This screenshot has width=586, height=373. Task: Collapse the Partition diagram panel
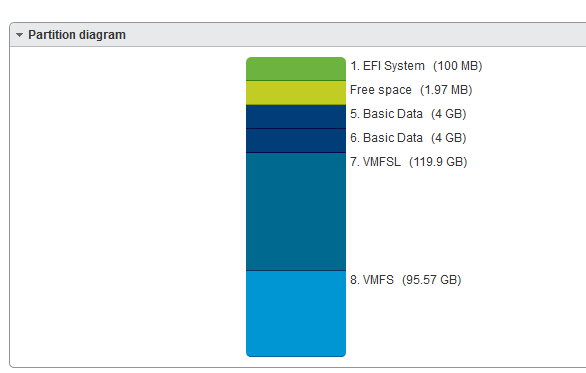[19, 35]
